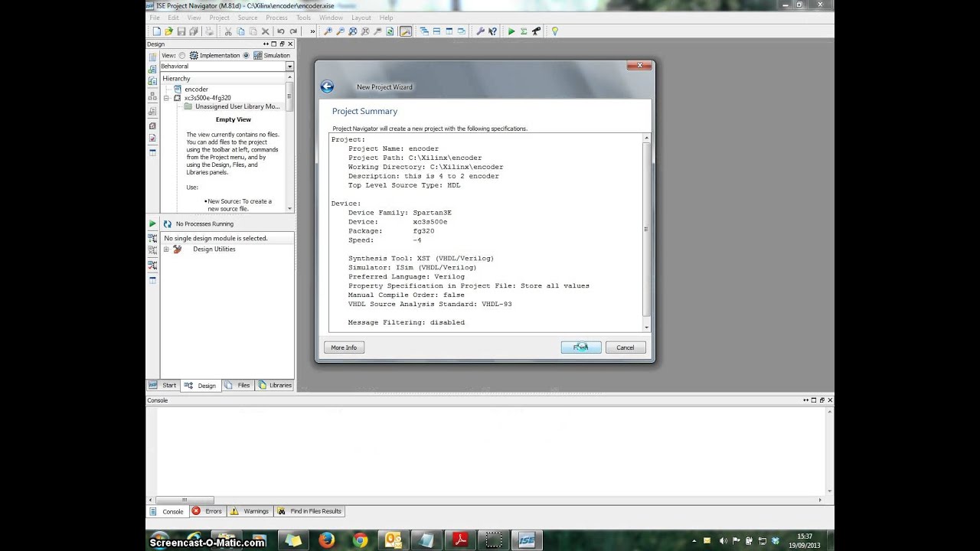Open the Project menu

[x=219, y=18]
